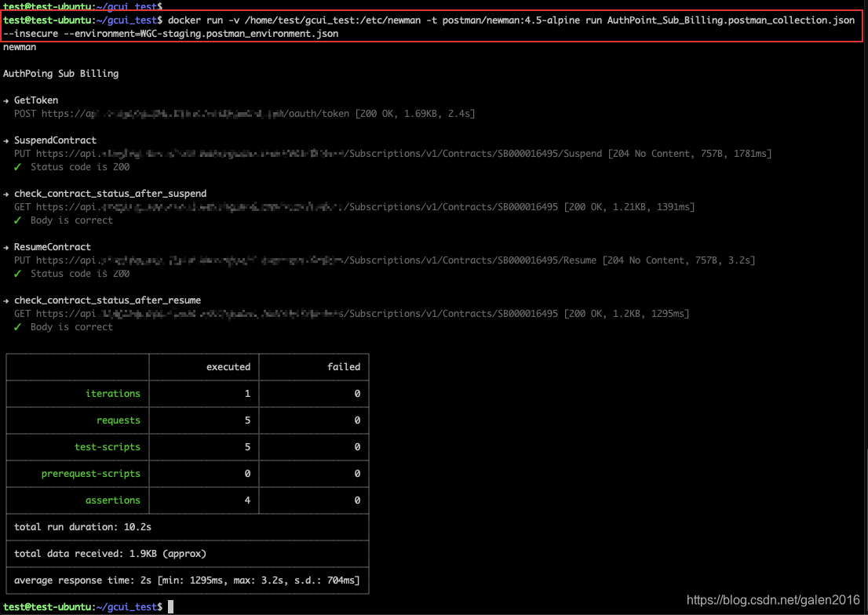Click 'Status code is 200' under SuspendContract

coord(80,166)
